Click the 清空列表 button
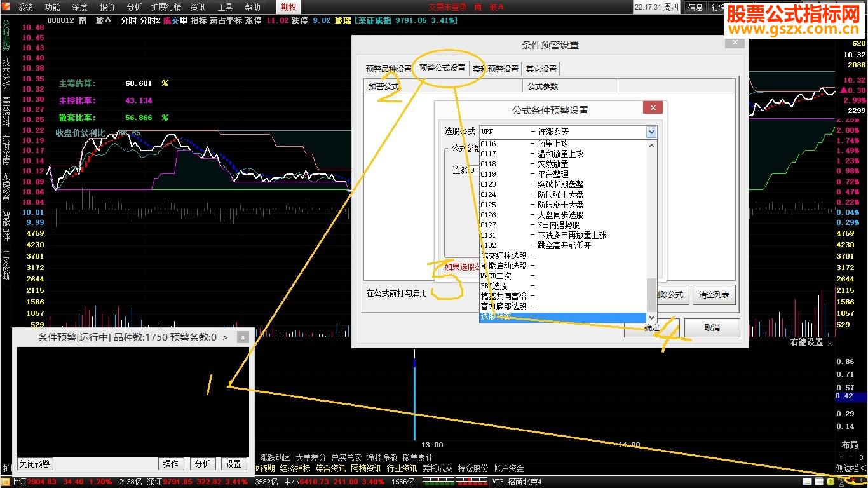 pyautogui.click(x=714, y=295)
